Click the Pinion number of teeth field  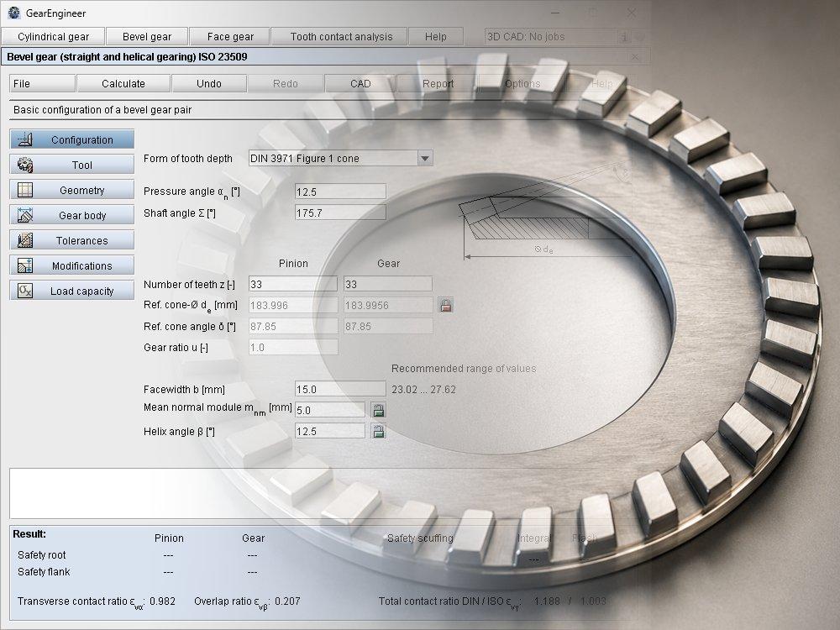click(x=293, y=285)
